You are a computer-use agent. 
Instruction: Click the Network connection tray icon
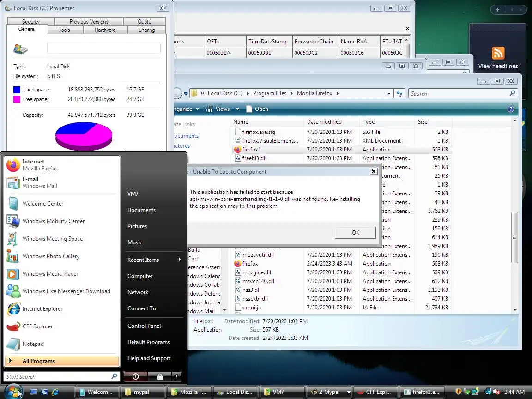[x=488, y=392]
